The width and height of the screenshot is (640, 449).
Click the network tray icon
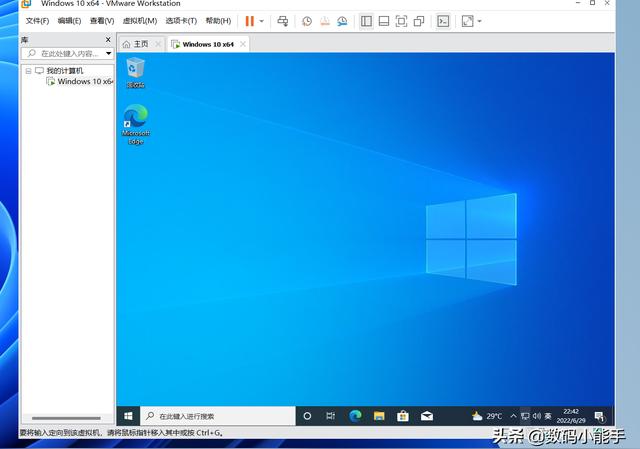pyautogui.click(x=525, y=416)
